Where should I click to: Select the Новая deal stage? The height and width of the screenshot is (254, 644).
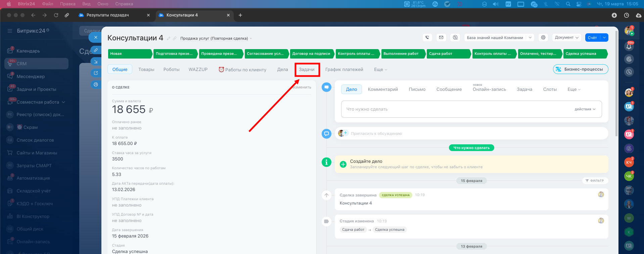pos(130,54)
